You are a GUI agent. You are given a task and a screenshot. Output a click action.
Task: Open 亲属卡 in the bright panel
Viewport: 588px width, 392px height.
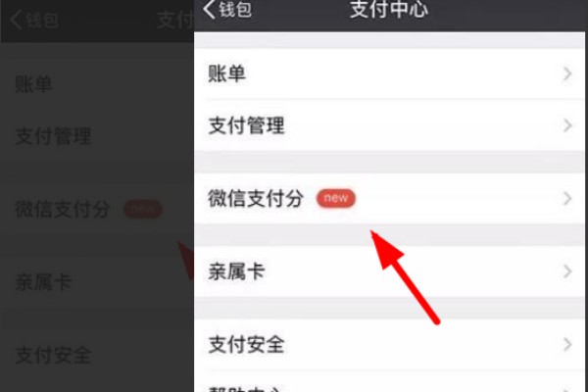(389, 271)
